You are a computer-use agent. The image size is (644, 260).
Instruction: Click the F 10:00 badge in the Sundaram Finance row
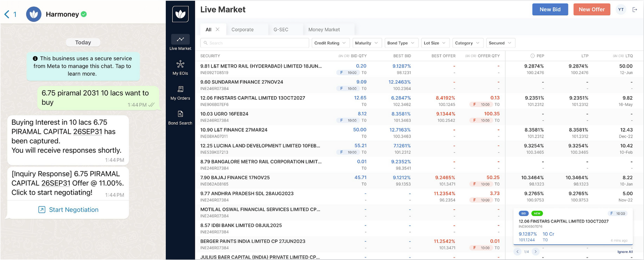347,89
